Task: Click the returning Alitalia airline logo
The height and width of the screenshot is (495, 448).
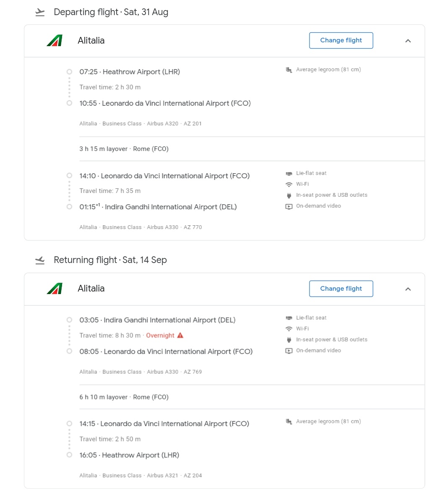Action: (55, 289)
